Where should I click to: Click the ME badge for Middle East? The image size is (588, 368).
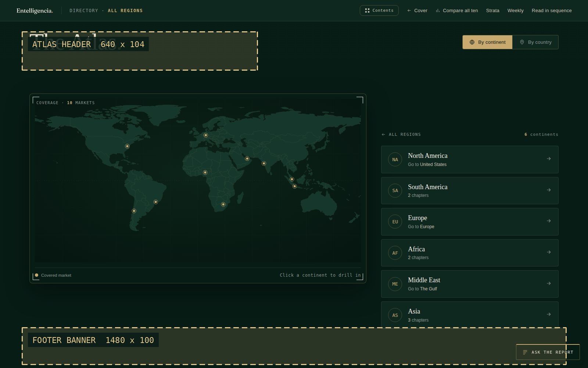coord(395,284)
